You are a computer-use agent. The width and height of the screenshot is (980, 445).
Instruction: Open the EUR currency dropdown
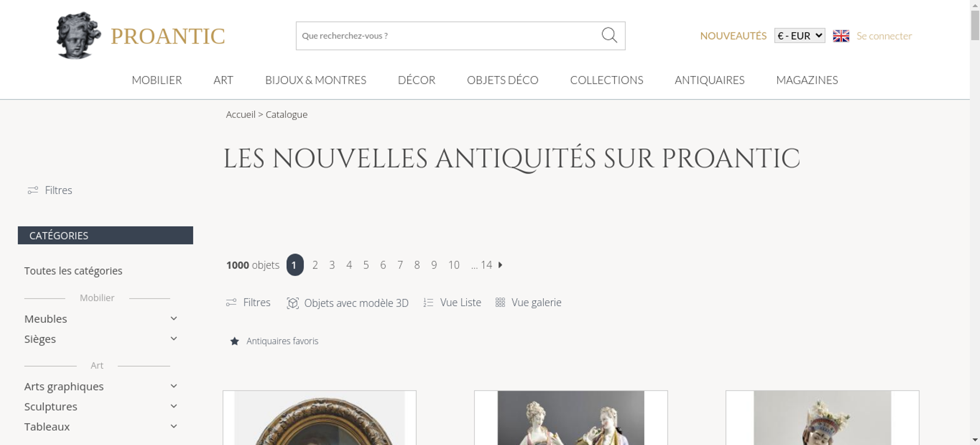800,36
